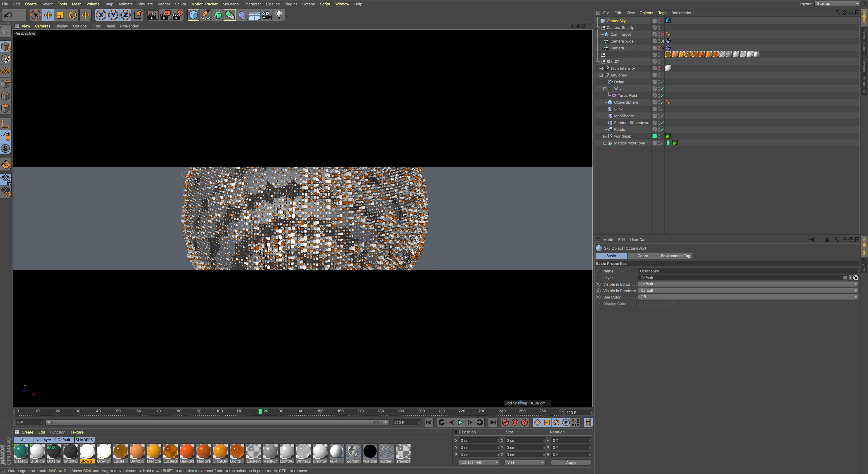868x474 pixels.
Task: Open the Layout Startup dropdown
Action: [x=837, y=4]
